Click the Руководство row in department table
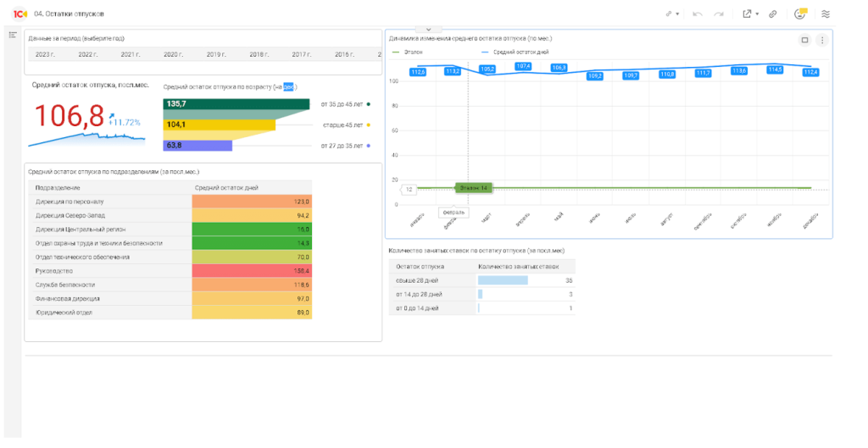This screenshot has width=868, height=448. (170, 271)
